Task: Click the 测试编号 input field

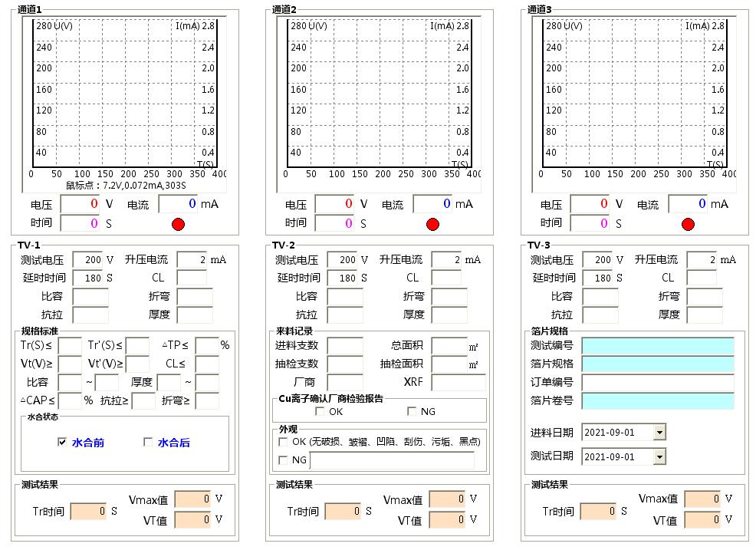Action: (658, 345)
